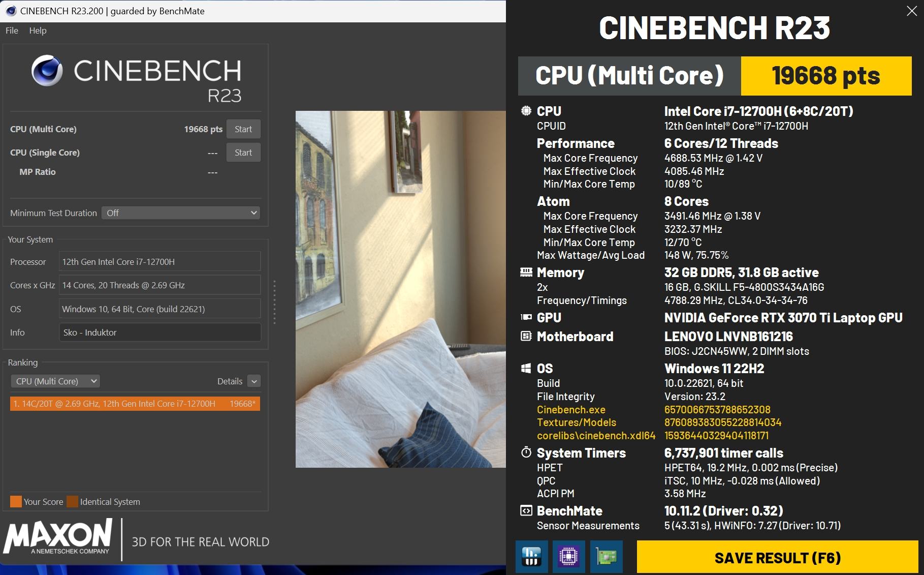
Task: Click the corelibs\cinebench.xdl64 entry
Action: (596, 436)
